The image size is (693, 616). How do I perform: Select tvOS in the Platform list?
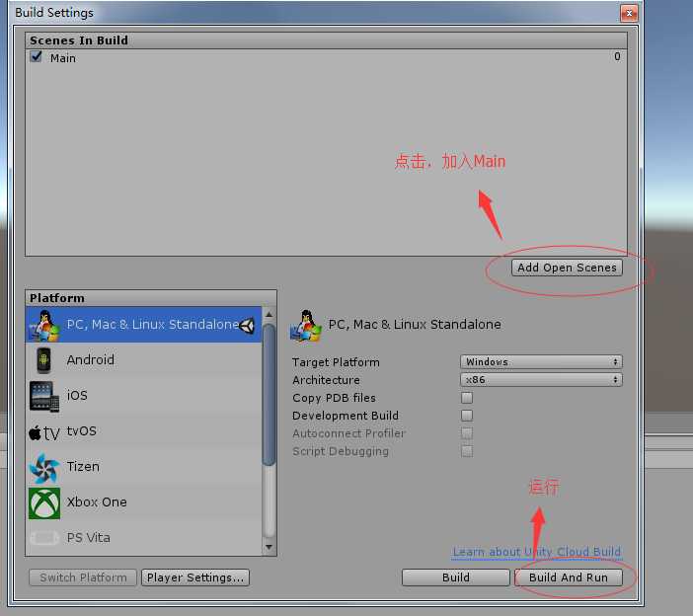click(144, 431)
